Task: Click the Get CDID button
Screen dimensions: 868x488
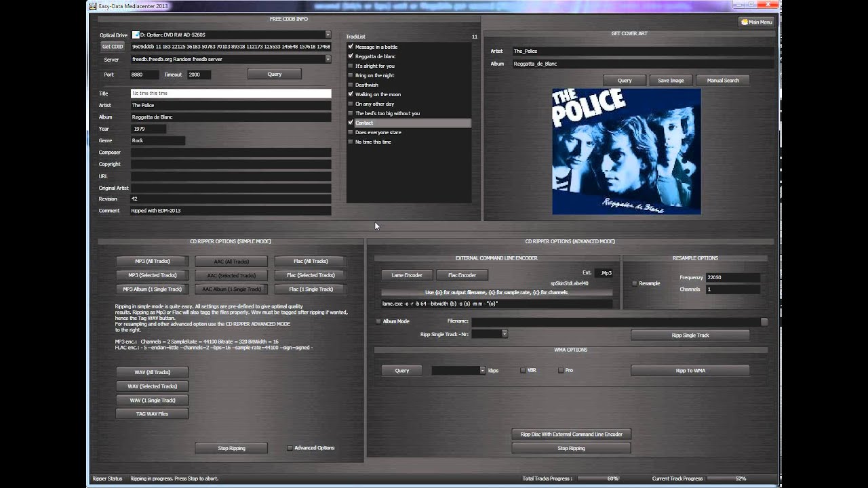Action: pos(113,47)
